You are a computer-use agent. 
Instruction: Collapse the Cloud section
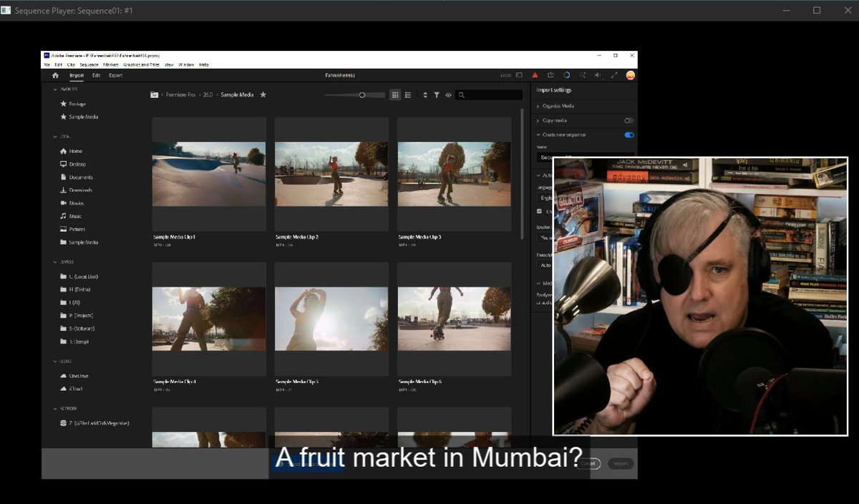coord(55,362)
